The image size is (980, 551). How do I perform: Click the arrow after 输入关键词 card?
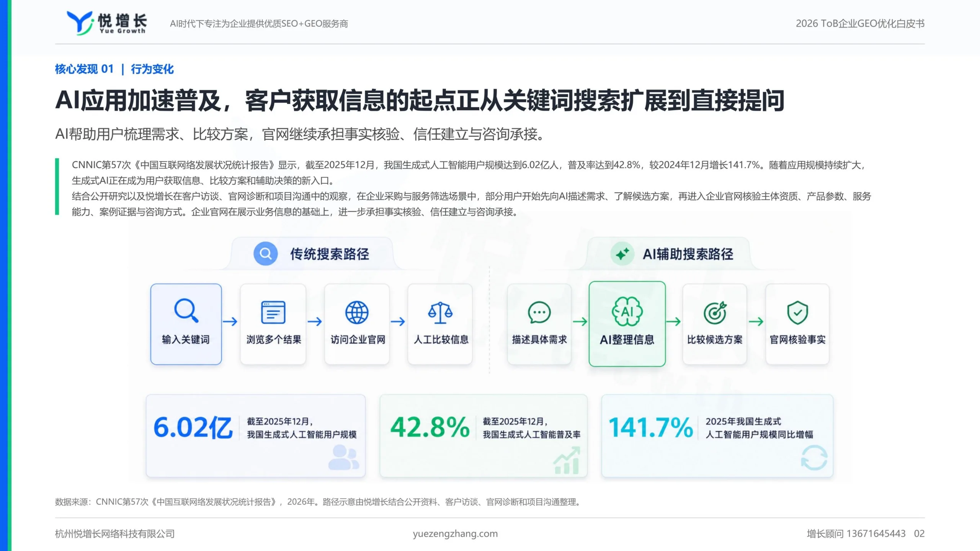coord(230,321)
